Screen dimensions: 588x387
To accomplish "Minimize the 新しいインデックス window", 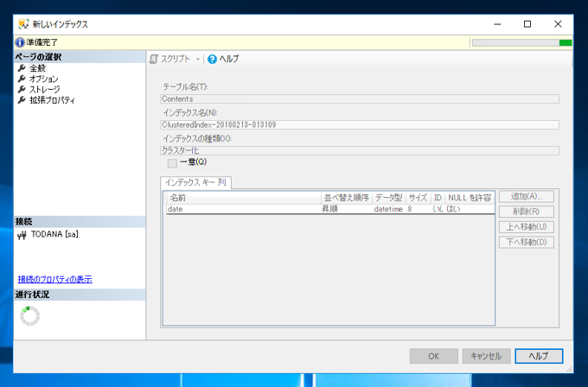I will tap(497, 24).
